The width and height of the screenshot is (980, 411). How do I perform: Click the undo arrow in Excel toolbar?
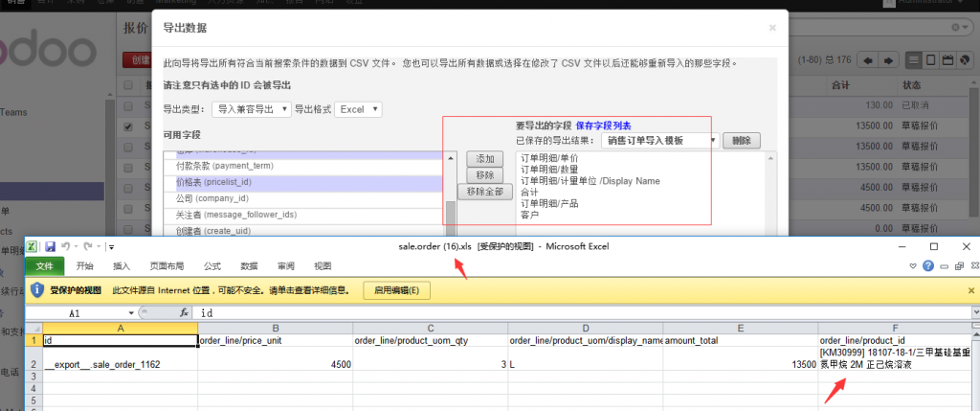(64, 246)
